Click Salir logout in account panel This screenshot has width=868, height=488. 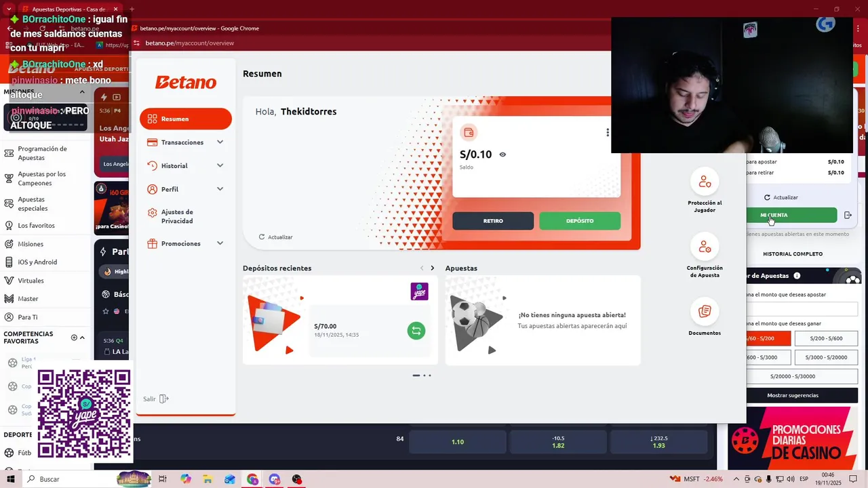click(156, 399)
